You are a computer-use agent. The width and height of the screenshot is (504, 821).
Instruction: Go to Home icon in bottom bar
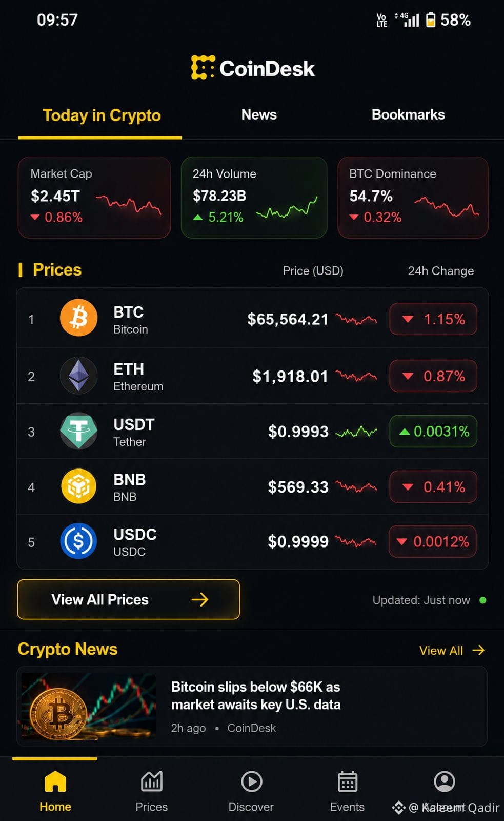point(55,781)
